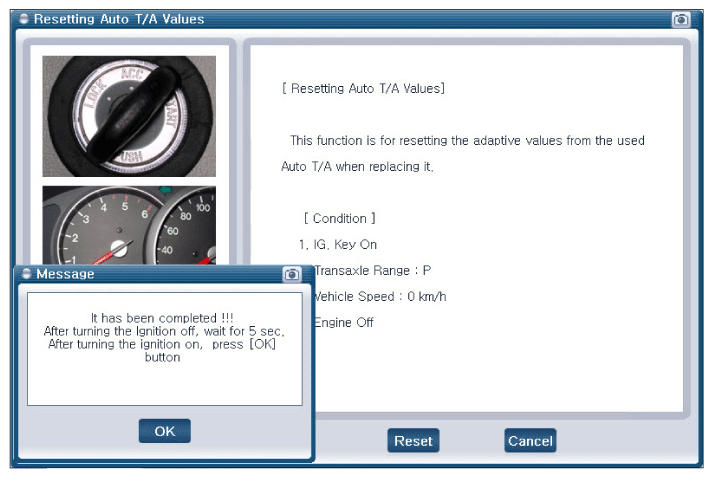This screenshot has width=713, height=482.
Task: Select the ignition key switch image
Action: pos(129,116)
